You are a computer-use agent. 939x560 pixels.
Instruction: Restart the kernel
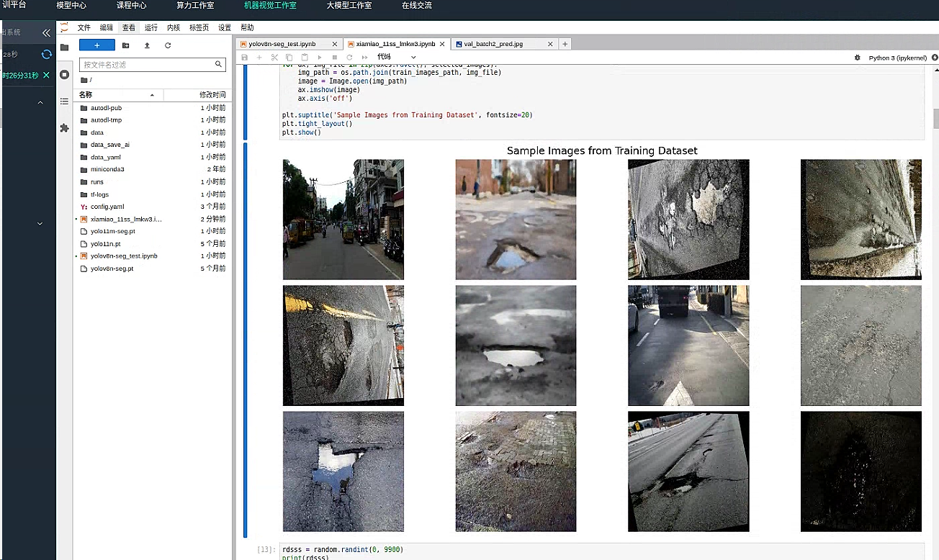349,57
